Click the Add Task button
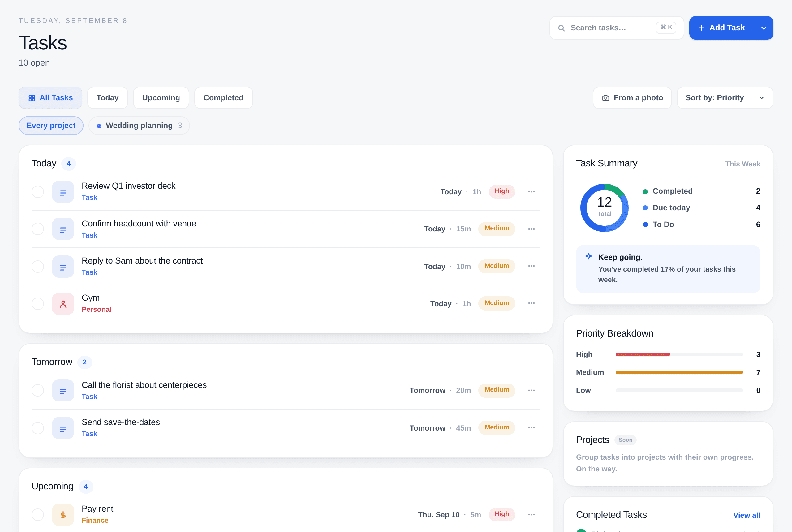792x532 pixels. [x=721, y=28]
